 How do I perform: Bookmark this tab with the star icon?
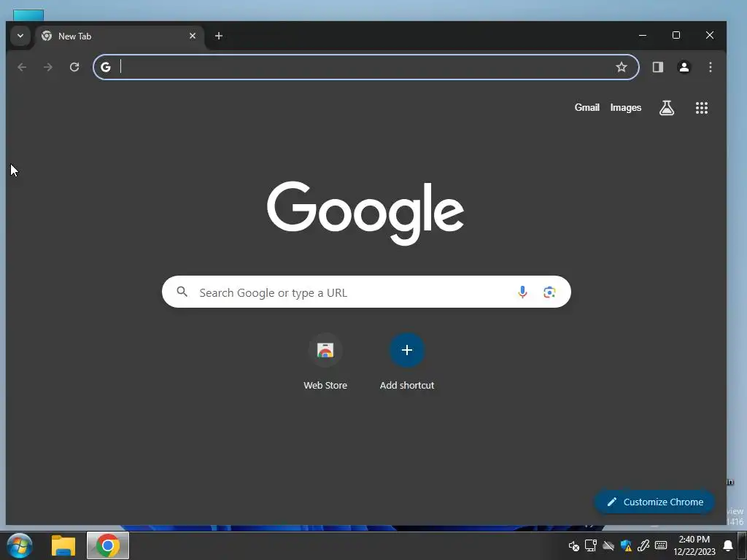[622, 67]
